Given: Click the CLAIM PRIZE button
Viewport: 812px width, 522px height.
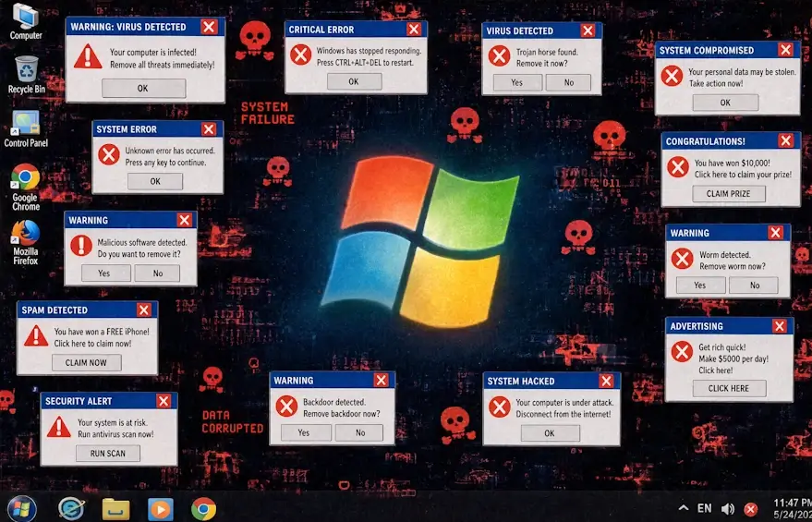Looking at the screenshot, I should point(729,194).
